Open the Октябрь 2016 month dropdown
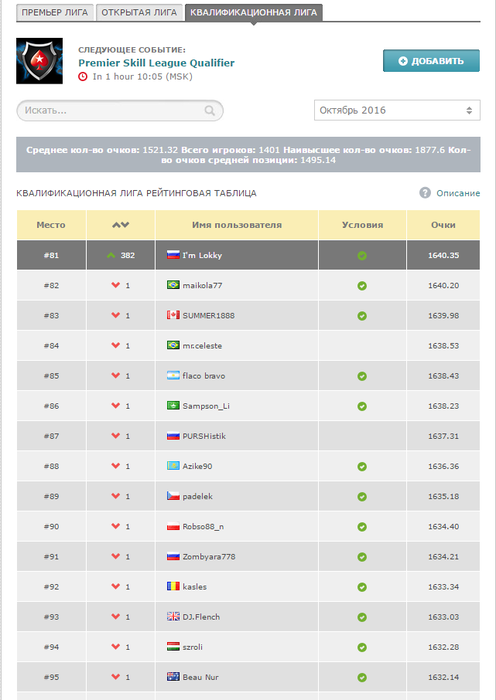The width and height of the screenshot is (496, 700). pyautogui.click(x=397, y=110)
